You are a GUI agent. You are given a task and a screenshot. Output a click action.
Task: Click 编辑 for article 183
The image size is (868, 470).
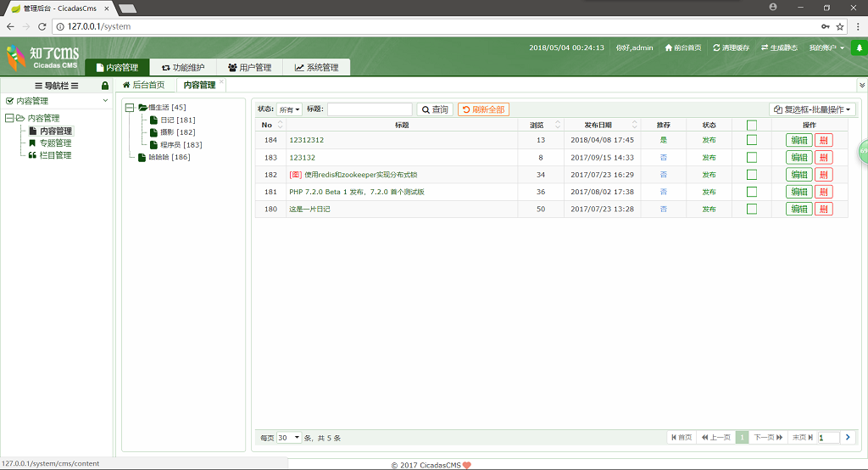click(x=798, y=157)
